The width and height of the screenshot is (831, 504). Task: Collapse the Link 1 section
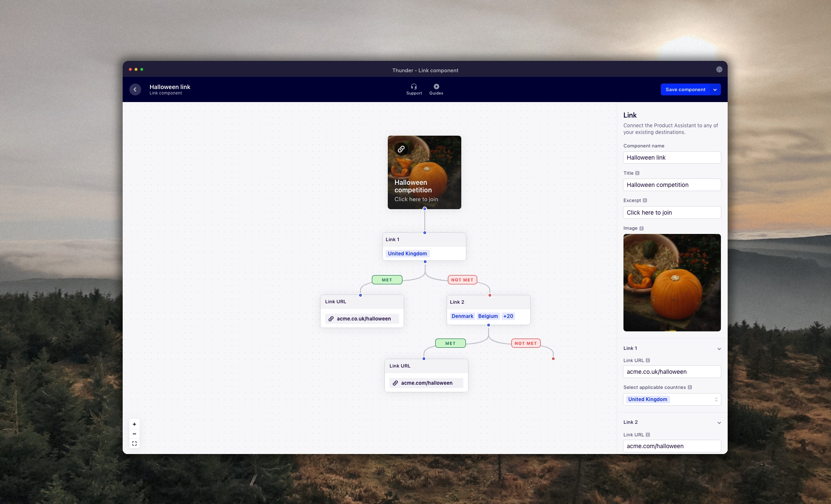[719, 349]
